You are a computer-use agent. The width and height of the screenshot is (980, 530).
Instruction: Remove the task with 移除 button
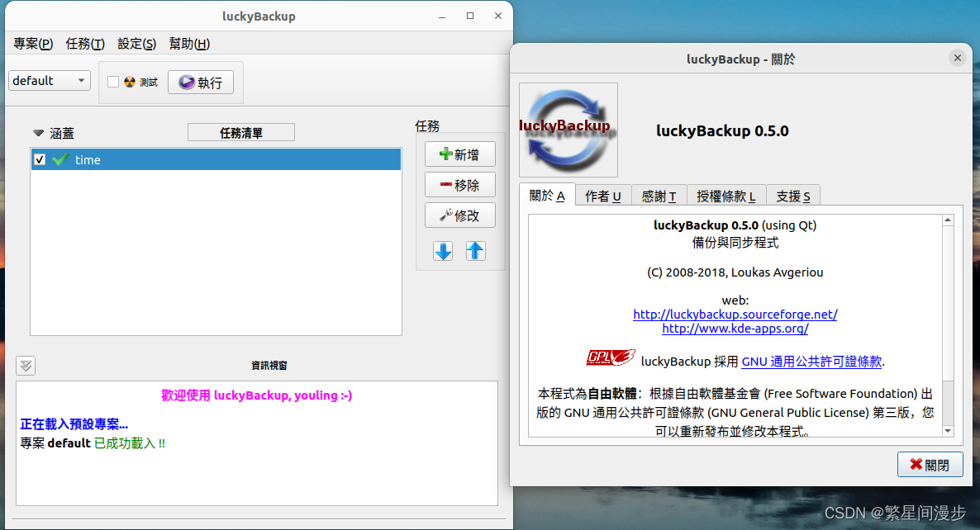pos(460,185)
